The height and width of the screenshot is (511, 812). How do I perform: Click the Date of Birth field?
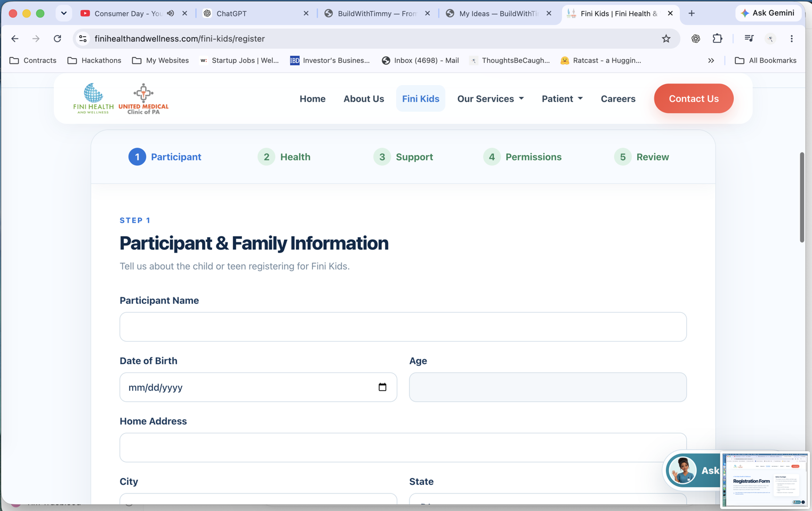[x=258, y=387]
